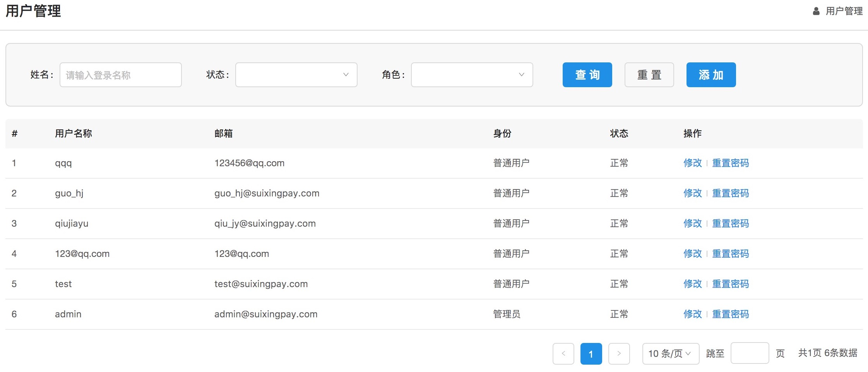868x372 pixels.
Task: Click 正常 status cell in the admin row
Action: 619,314
